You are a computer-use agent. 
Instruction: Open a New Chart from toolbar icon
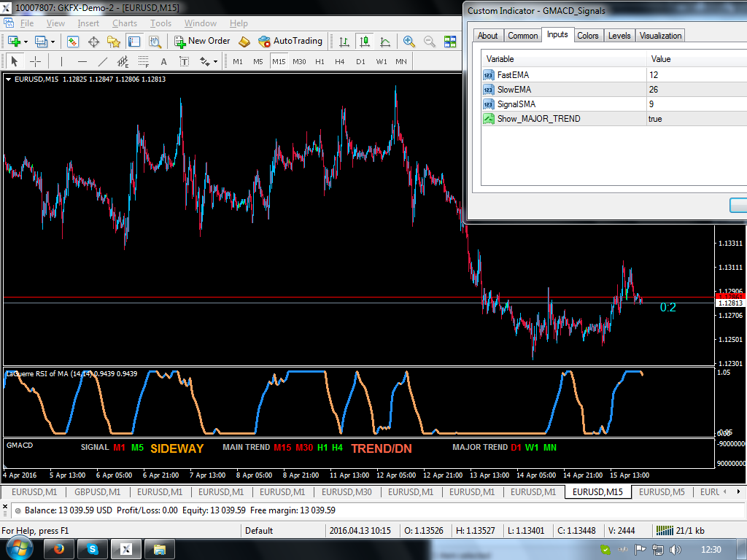point(14,42)
